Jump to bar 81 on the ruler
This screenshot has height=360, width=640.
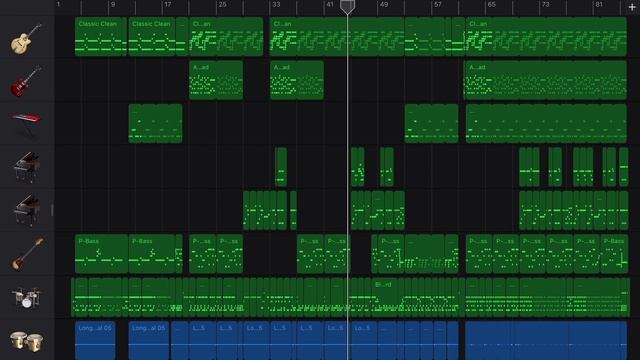tap(599, 4)
